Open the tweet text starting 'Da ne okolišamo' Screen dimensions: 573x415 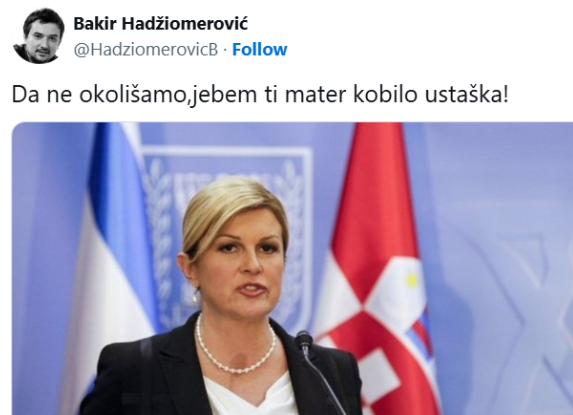click(260, 94)
